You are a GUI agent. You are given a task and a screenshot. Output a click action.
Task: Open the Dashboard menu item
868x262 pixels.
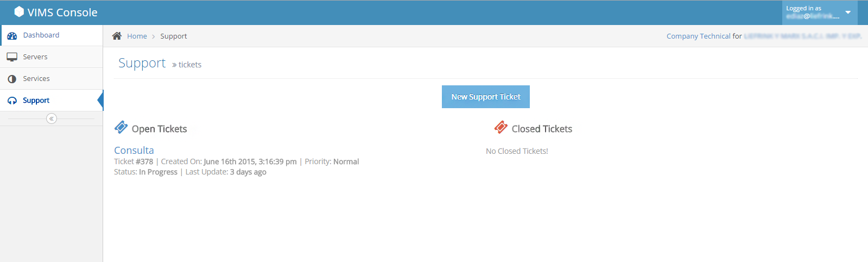click(x=52, y=35)
